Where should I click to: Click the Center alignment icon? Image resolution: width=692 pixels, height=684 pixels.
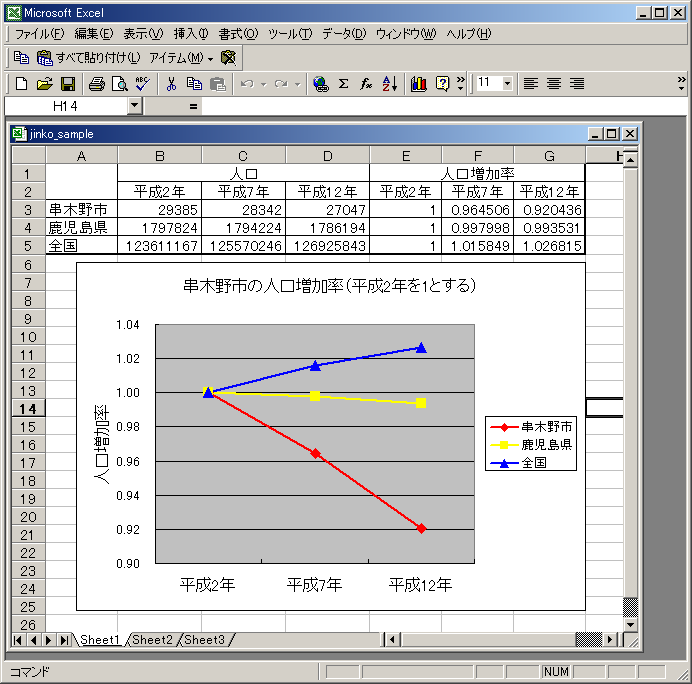tap(554, 83)
